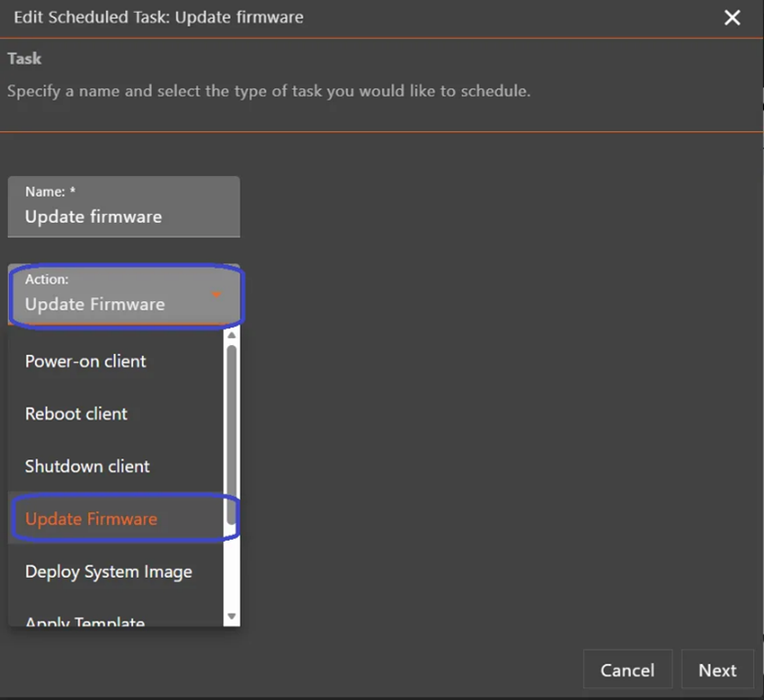Image resolution: width=764 pixels, height=700 pixels.
Task: Close the Edit Scheduled Task dialog
Action: 732,18
